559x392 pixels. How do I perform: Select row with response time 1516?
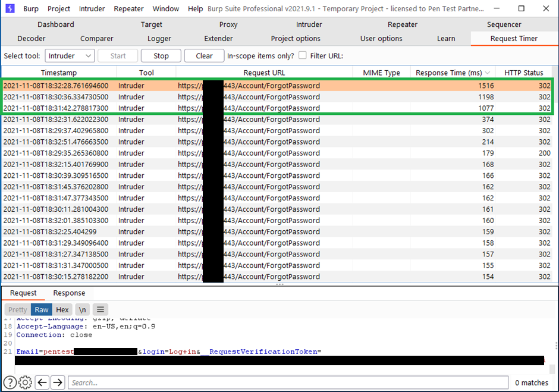tap(277, 86)
